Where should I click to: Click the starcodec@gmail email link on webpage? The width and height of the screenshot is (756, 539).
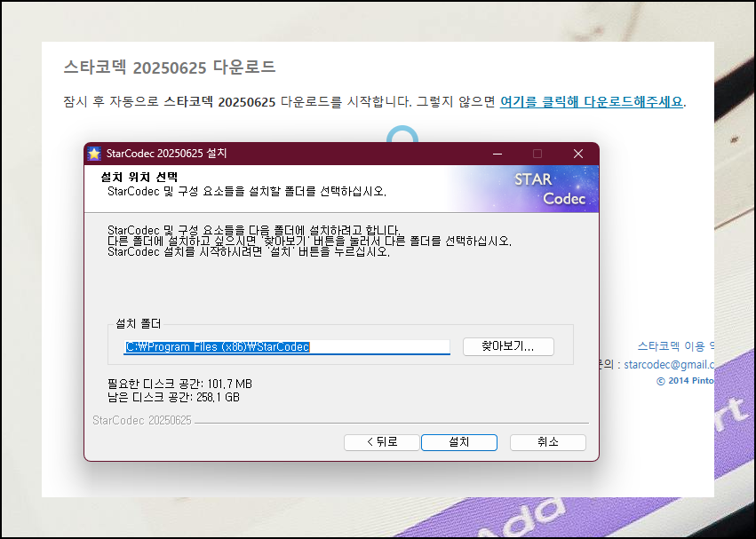(x=669, y=364)
